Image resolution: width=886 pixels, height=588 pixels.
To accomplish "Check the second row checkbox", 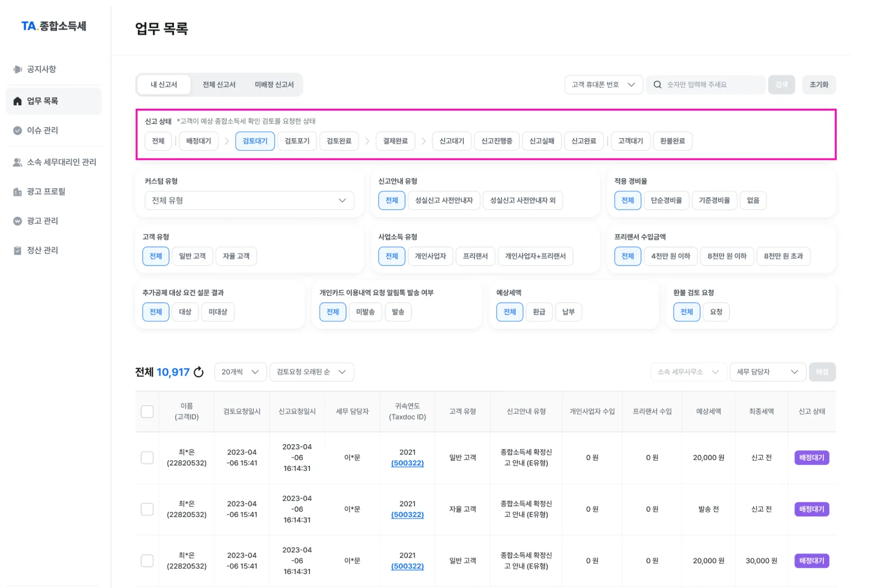I will click(x=147, y=509).
